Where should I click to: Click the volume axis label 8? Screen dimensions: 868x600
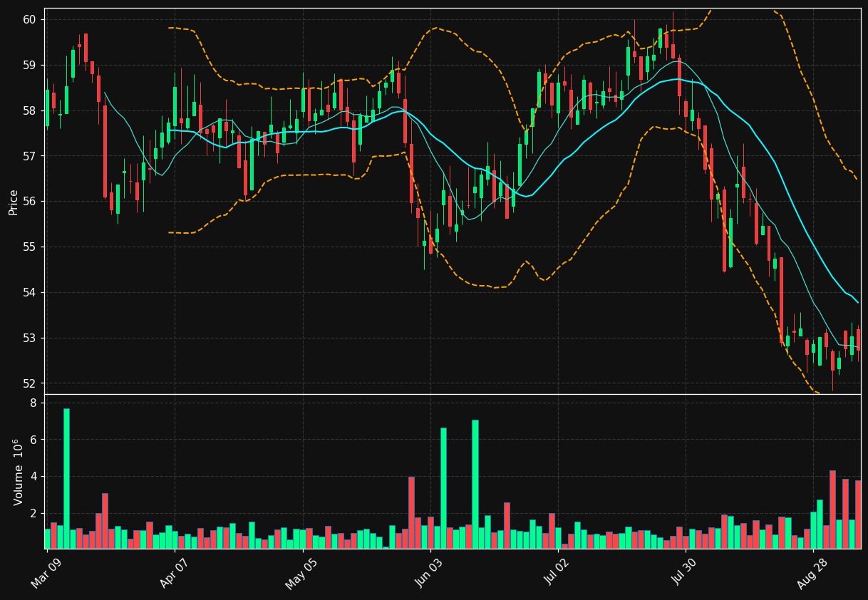[33, 403]
